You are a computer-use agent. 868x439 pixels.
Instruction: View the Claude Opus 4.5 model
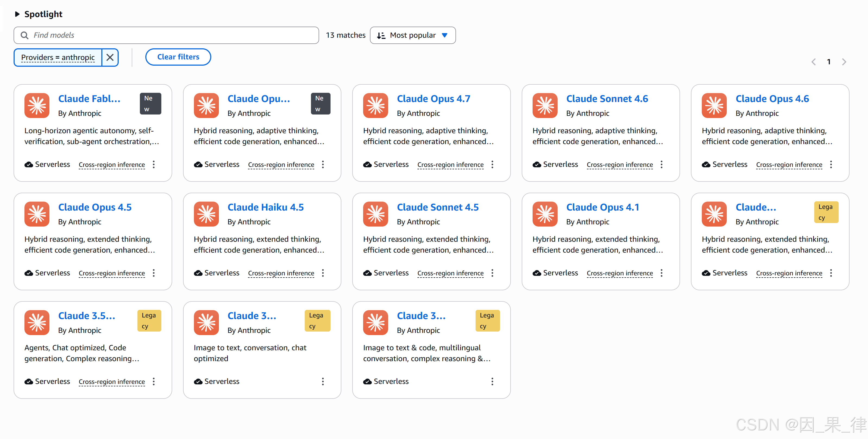pyautogui.click(x=95, y=207)
